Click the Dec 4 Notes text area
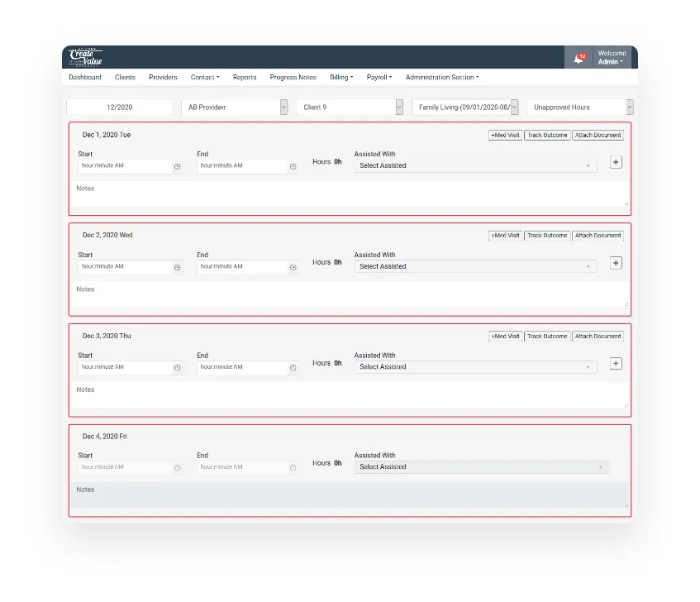Viewport: 700px width, 602px height. click(350, 494)
